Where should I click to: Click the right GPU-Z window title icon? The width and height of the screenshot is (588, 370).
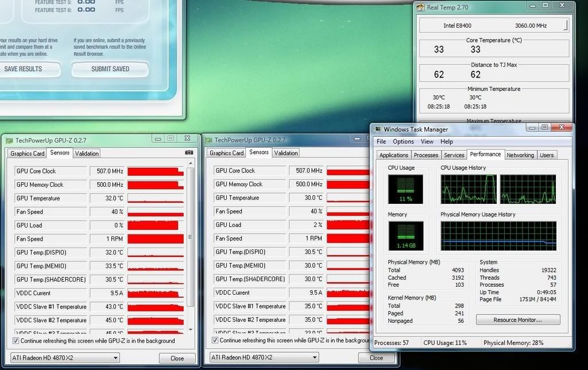208,140
